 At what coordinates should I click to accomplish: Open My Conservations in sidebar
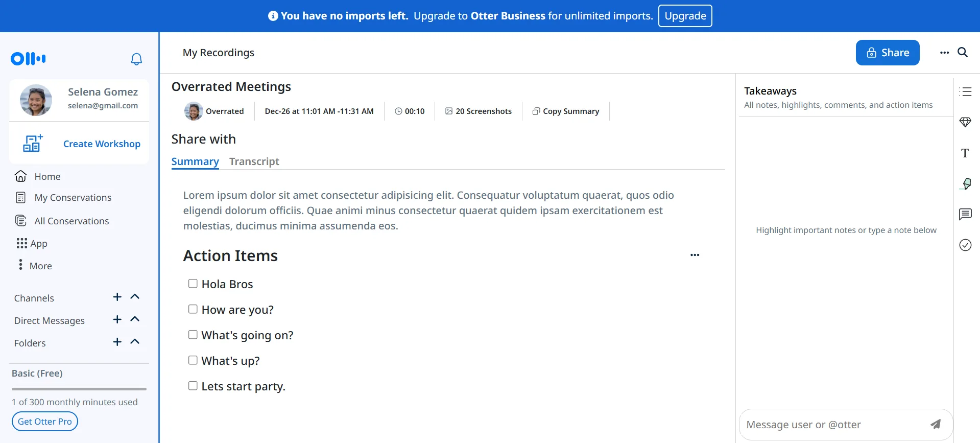pos(73,198)
